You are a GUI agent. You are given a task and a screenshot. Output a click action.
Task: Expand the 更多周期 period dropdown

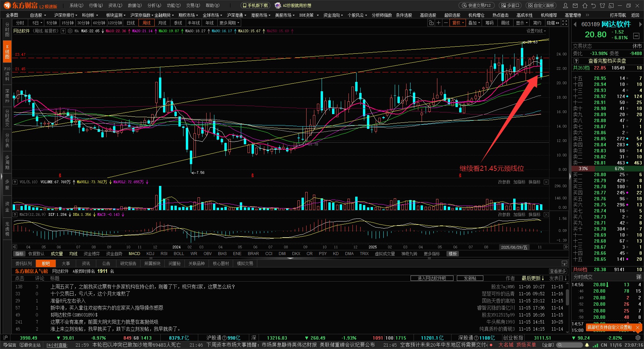pyautogui.click(x=229, y=23)
